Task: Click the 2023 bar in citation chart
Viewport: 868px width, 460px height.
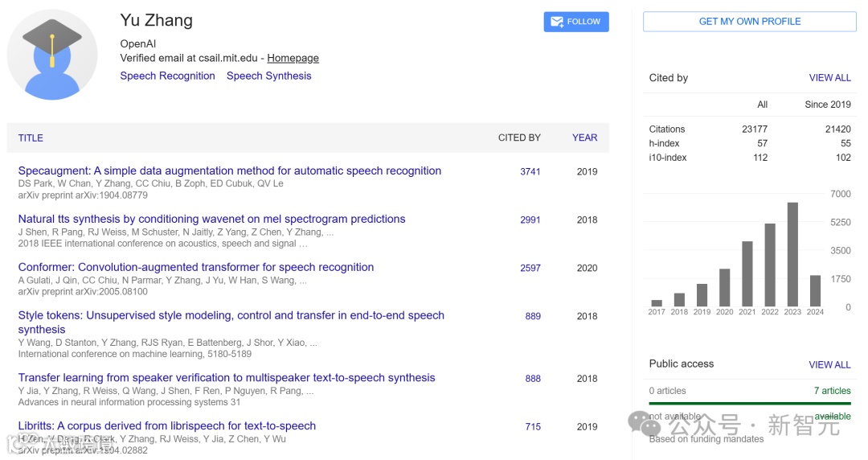Action: pos(792,254)
